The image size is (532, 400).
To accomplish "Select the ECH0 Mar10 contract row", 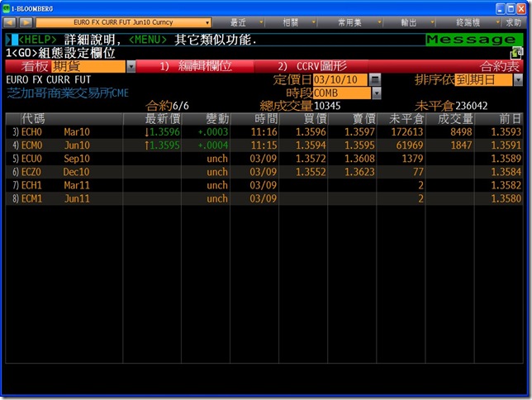I will 264,131.
